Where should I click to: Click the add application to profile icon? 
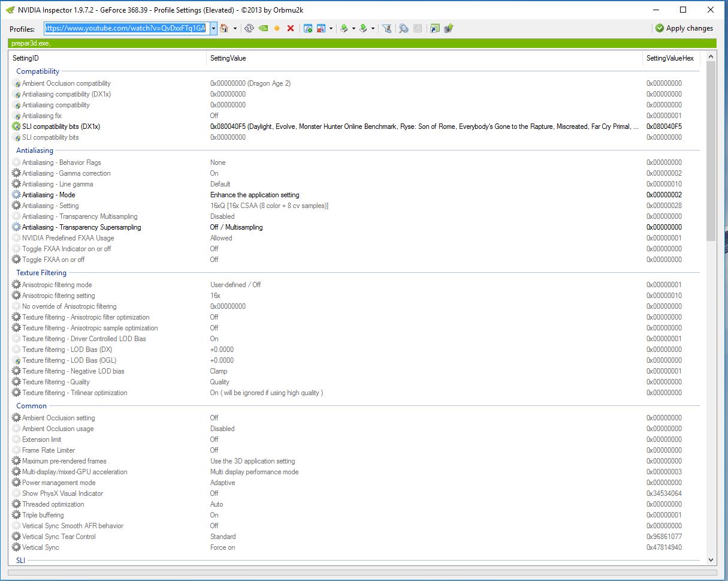pyautogui.click(x=308, y=28)
